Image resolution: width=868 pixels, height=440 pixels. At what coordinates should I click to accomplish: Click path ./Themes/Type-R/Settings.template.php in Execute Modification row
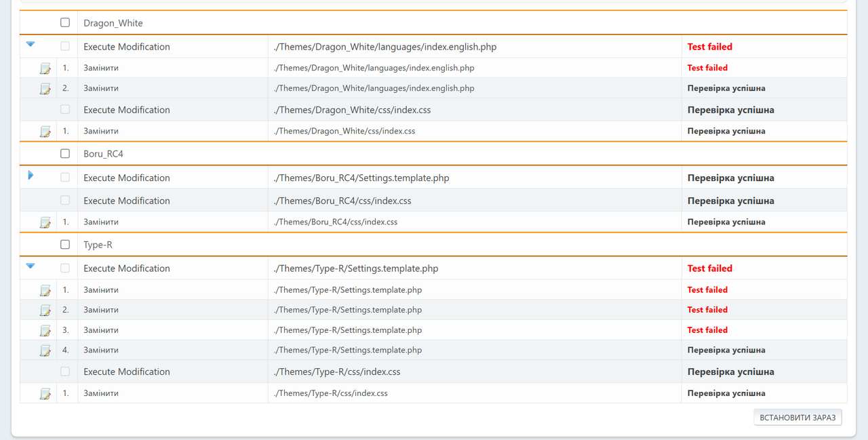(x=356, y=268)
